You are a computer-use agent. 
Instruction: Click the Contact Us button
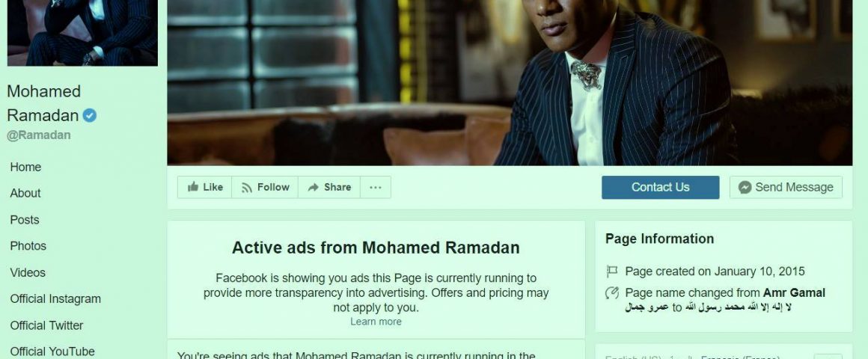[661, 187]
